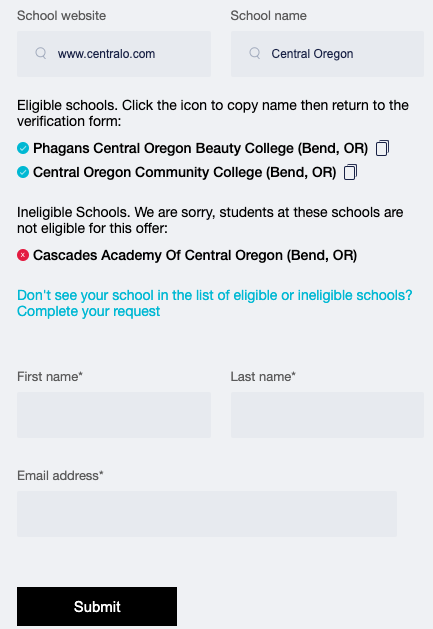The width and height of the screenshot is (433, 629).
Task: Copy Phagans Central Oregon Beauty College name
Action: point(382,148)
